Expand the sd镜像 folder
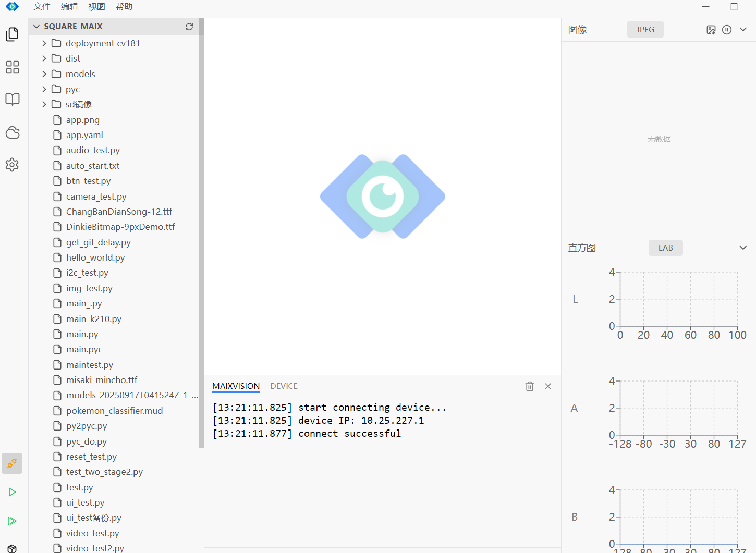 [44, 104]
